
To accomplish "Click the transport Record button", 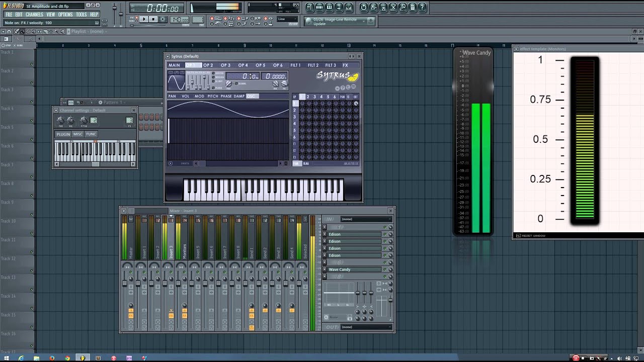I will 163,19.
